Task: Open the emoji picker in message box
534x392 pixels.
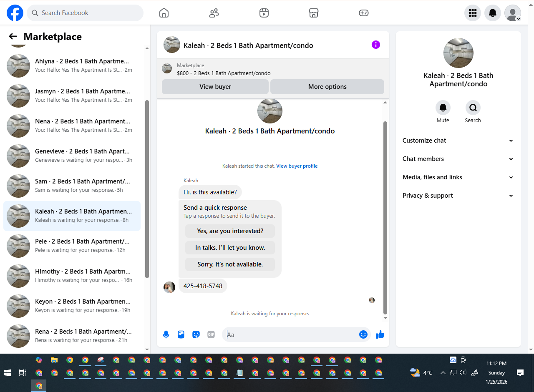Action: click(363, 334)
